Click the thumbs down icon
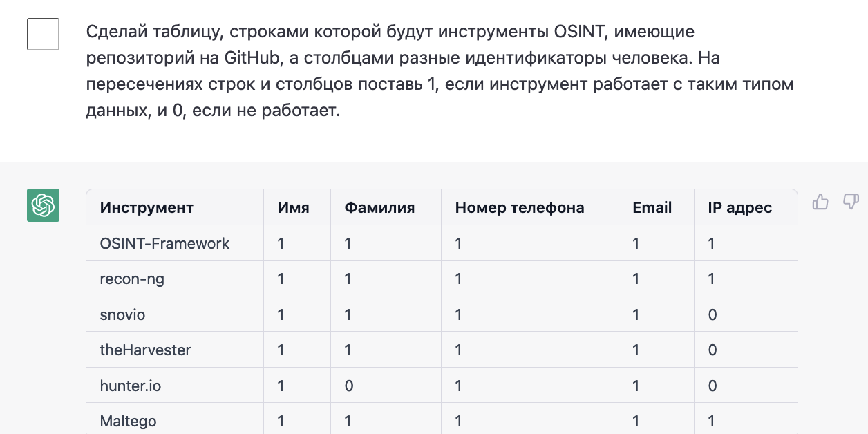This screenshot has height=434, width=868. coord(850,202)
